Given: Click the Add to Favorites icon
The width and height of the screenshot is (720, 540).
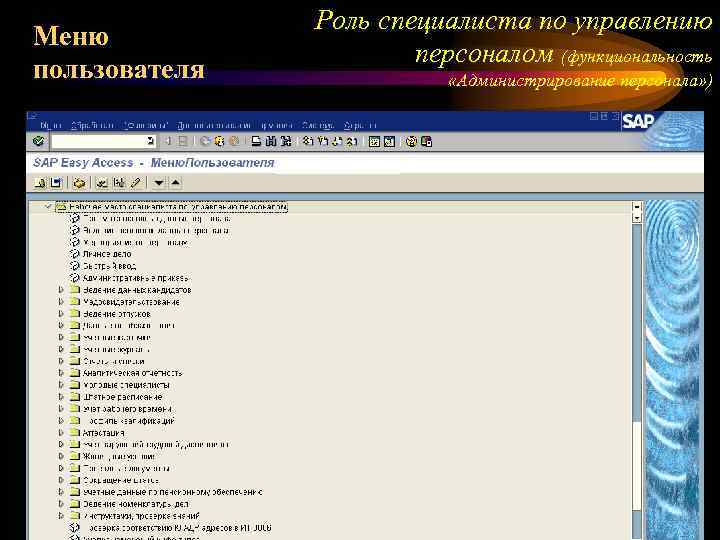Looking at the screenshot, I should click(x=102, y=183).
